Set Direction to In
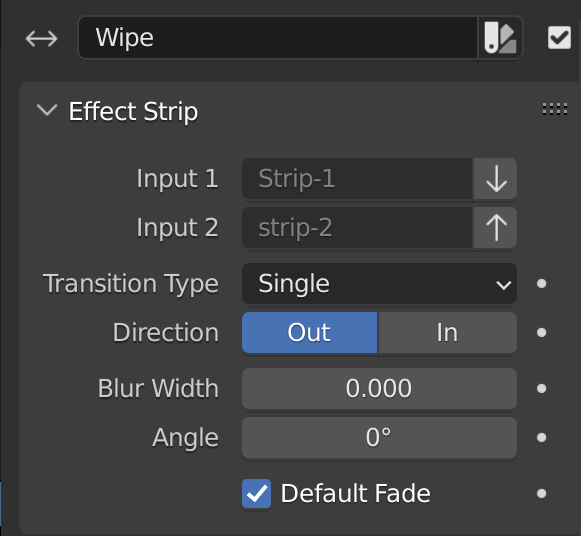Image resolution: width=581 pixels, height=536 pixels. click(447, 333)
